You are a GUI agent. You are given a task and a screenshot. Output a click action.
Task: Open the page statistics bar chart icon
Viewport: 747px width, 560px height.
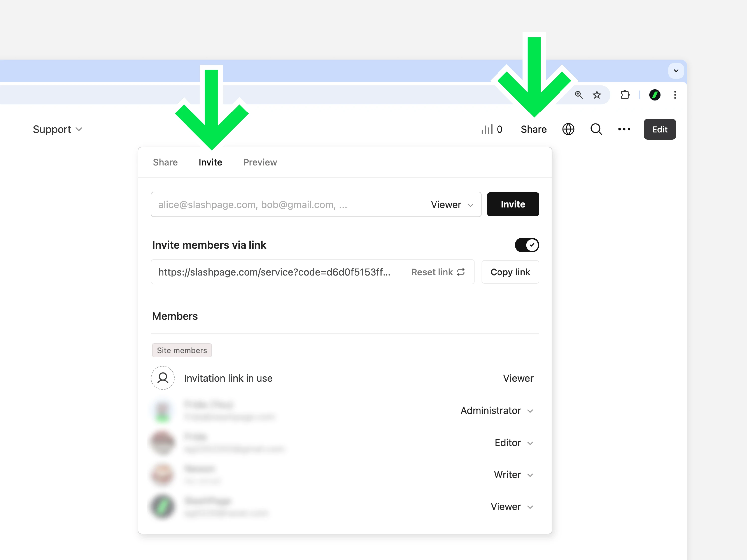coord(487,129)
